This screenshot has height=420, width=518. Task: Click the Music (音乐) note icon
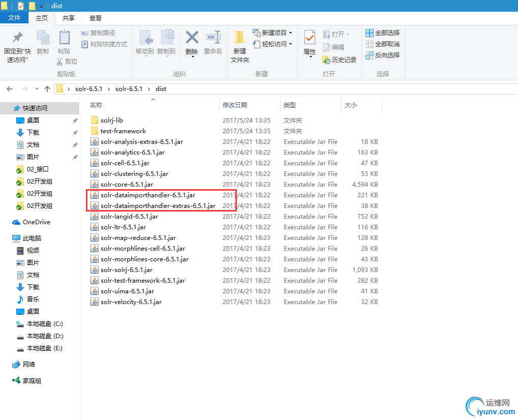click(x=20, y=299)
